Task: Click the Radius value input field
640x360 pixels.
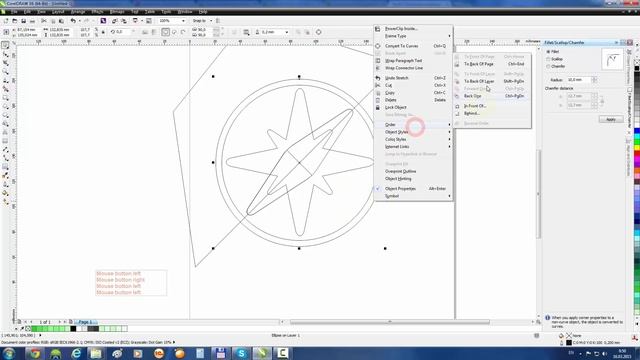Action: [x=579, y=80]
